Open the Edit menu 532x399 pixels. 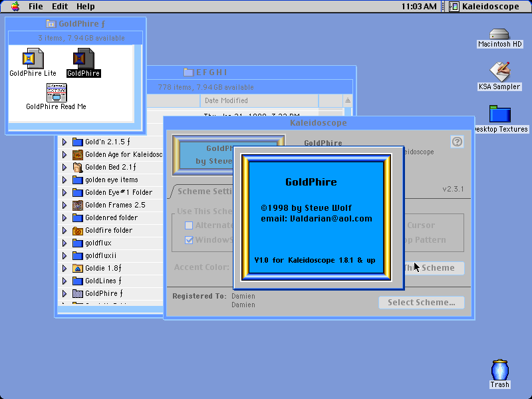point(60,7)
